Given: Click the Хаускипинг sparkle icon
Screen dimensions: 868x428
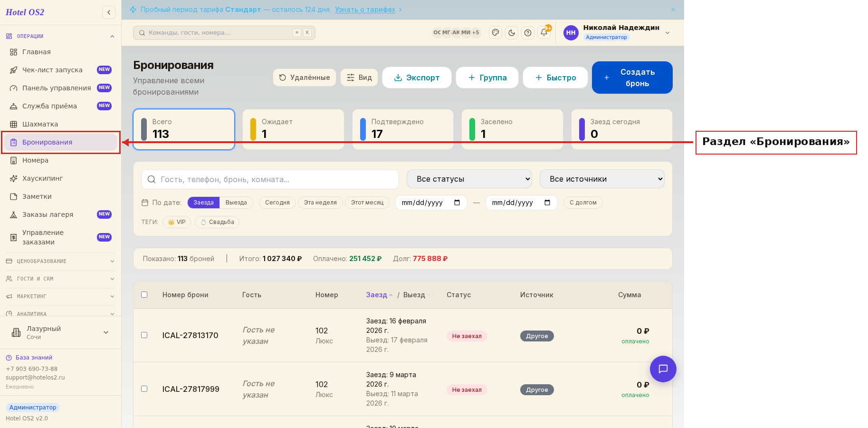Looking at the screenshot, I should [x=14, y=178].
